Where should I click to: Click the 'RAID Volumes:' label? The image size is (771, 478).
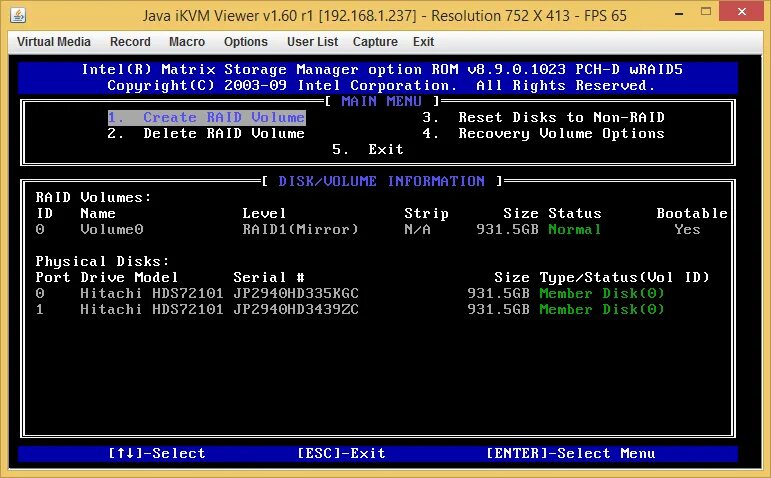coord(93,197)
